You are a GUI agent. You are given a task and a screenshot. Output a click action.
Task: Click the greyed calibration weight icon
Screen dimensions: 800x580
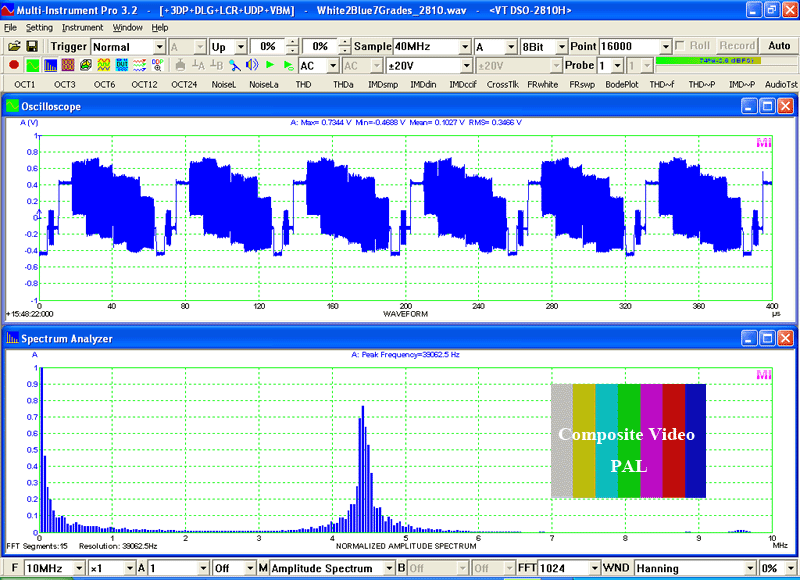(180, 65)
